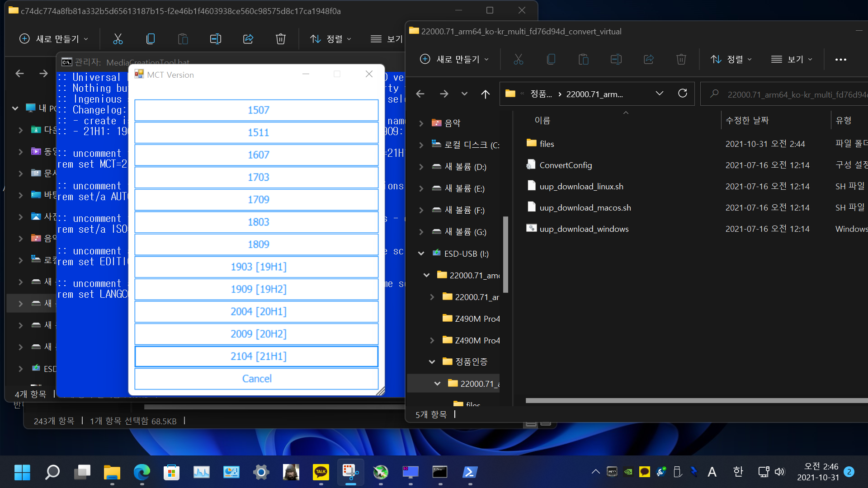Open the 정렬 sort menu in right Explorer
868x488 pixels.
[x=731, y=59]
